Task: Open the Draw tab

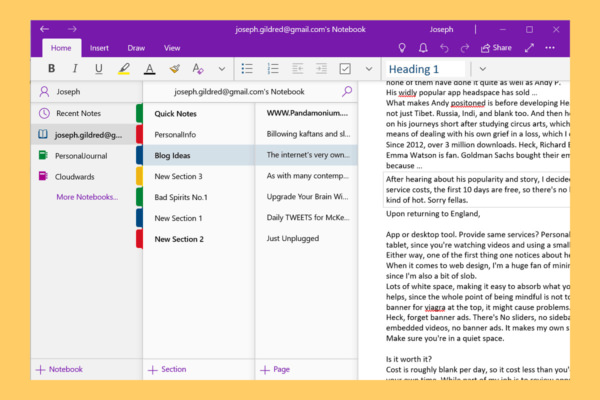Action: coord(136,47)
